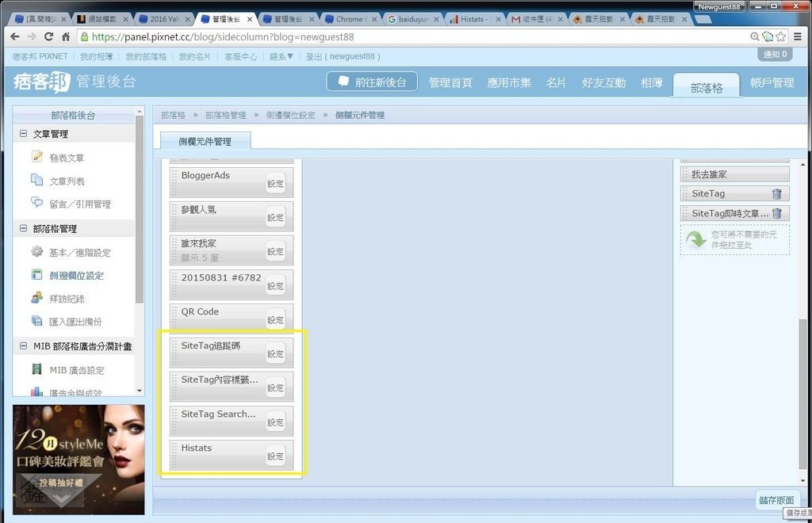Click 設定 on the Histats widget
Screen dimensions: 812x523
pyautogui.click(x=275, y=456)
